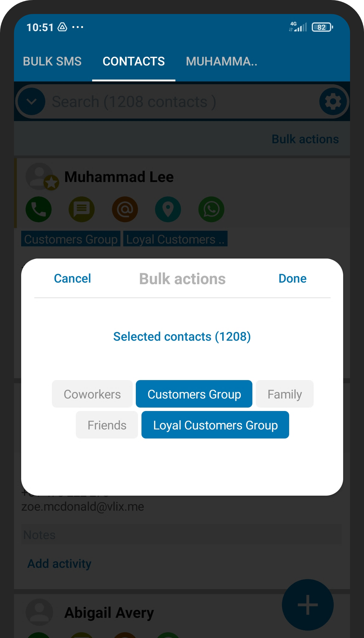The height and width of the screenshot is (638, 364).
Task: Open the MUHAMMA.. tab
Action: [x=221, y=61]
